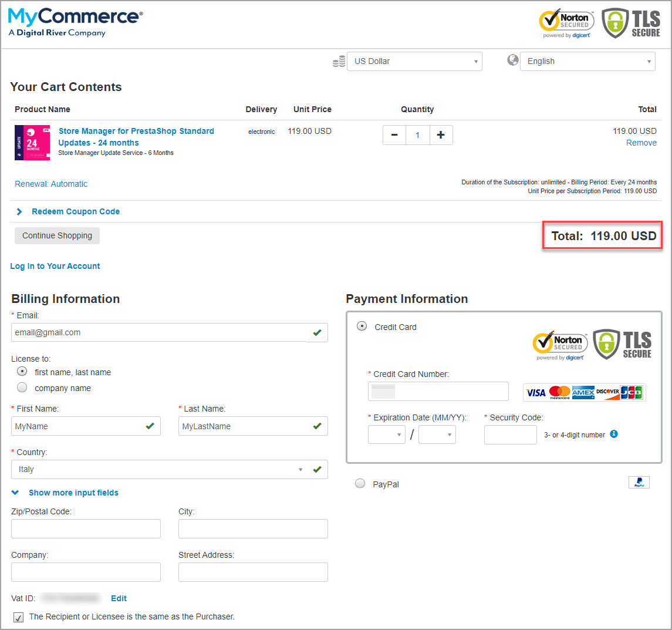Click the JCB card logo
The height and width of the screenshot is (630, 672).
point(632,392)
